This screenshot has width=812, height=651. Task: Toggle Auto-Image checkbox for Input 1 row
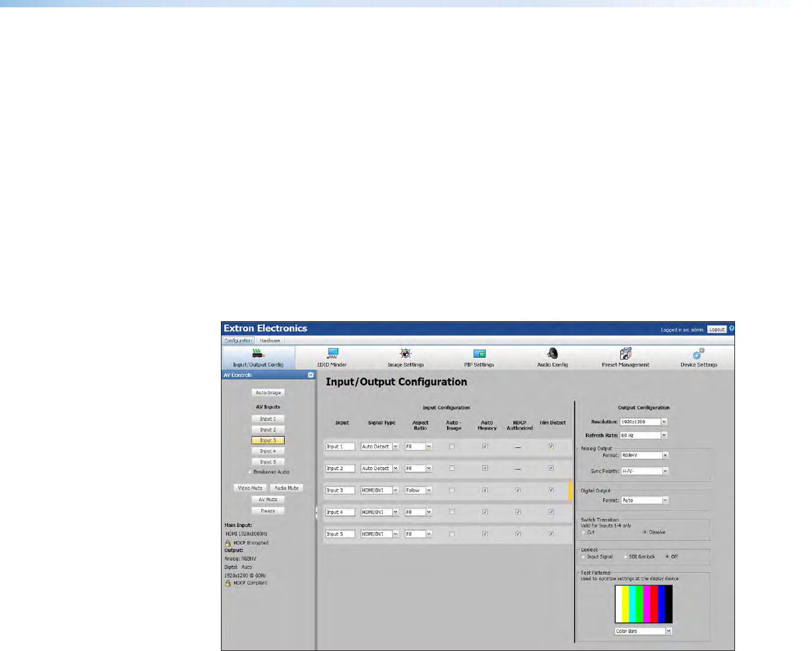(452, 447)
